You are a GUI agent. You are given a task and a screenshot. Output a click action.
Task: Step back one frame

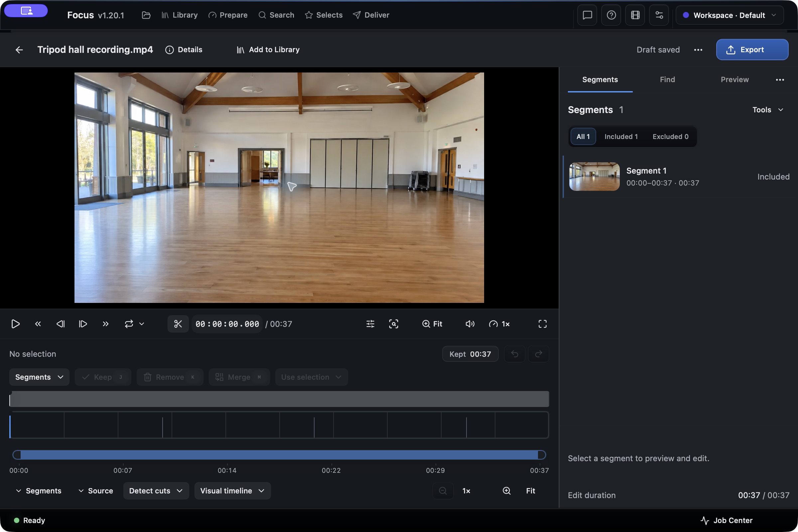pyautogui.click(x=61, y=324)
